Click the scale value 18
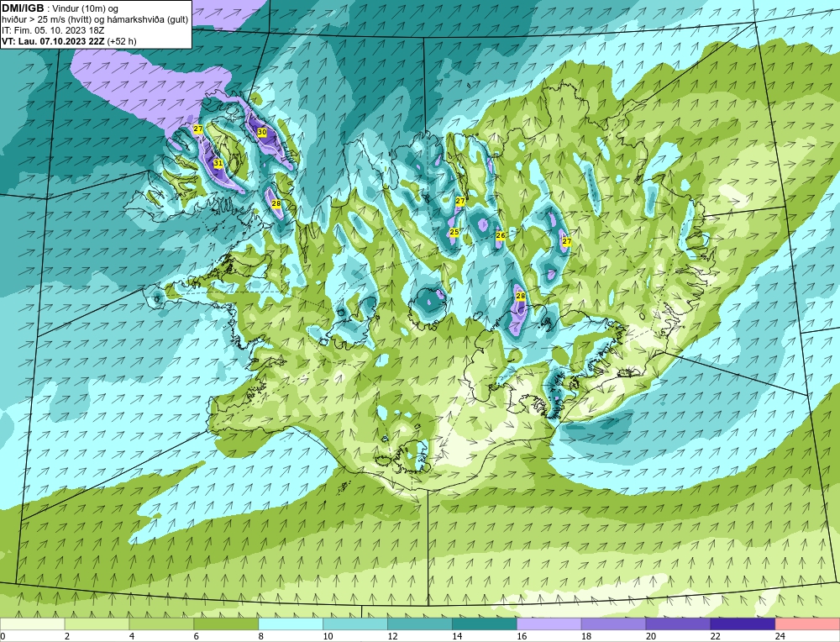 click(586, 636)
